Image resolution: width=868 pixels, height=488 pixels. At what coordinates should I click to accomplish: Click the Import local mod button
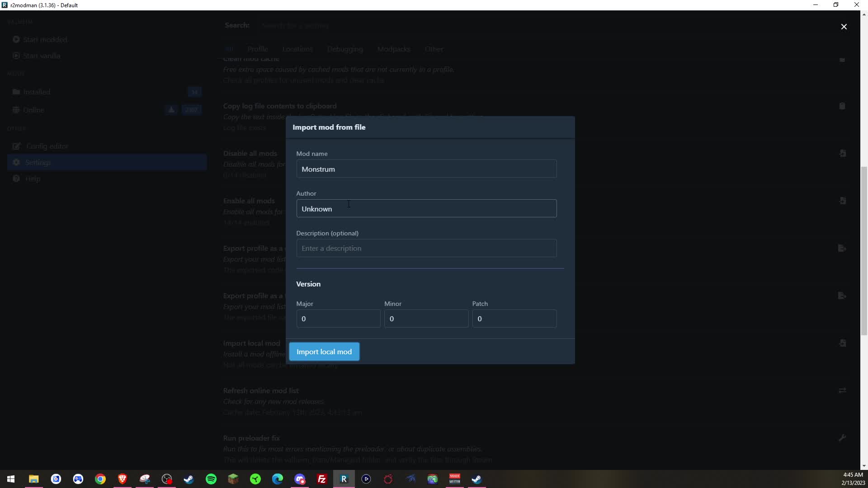click(324, 352)
